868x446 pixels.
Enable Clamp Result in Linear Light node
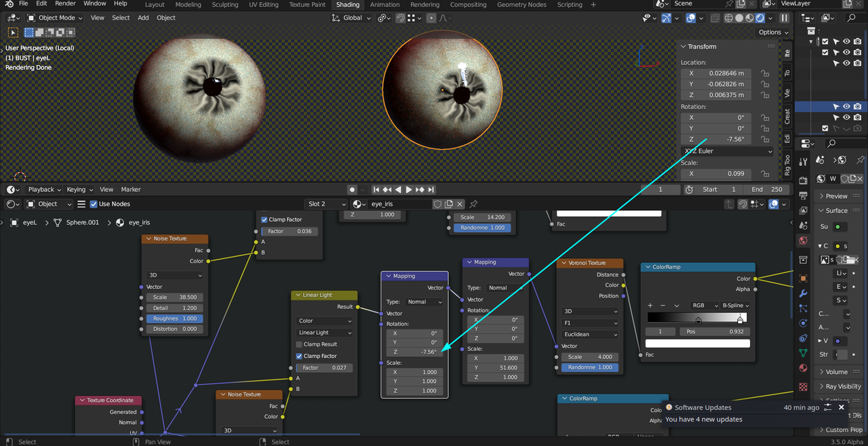pos(299,344)
